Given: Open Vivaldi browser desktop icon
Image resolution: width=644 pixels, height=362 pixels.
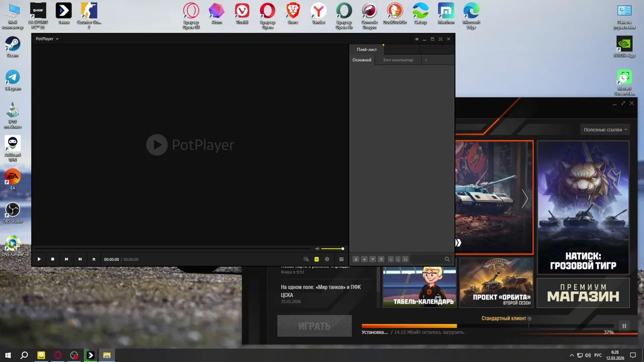Looking at the screenshot, I should [x=242, y=14].
